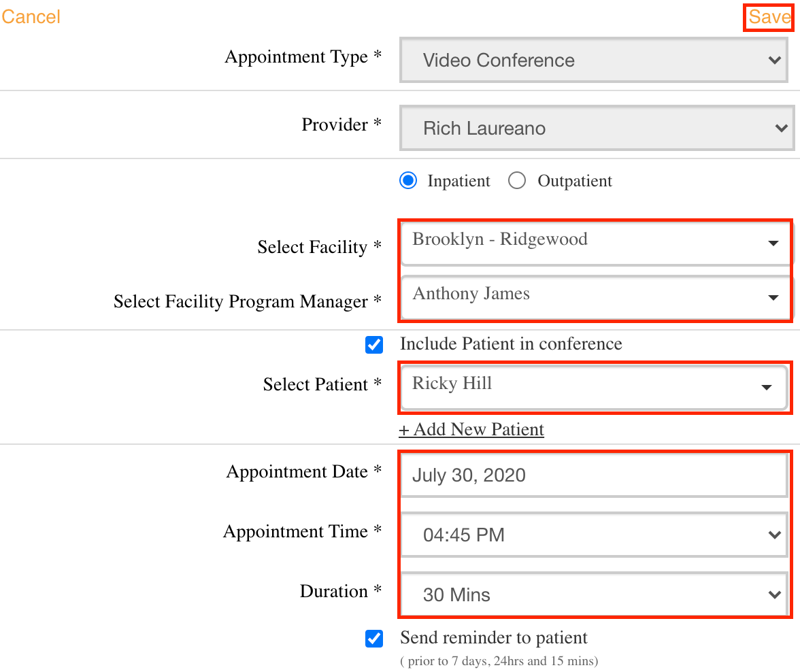
Task: Select the Outpatient radio button
Action: [x=517, y=181]
